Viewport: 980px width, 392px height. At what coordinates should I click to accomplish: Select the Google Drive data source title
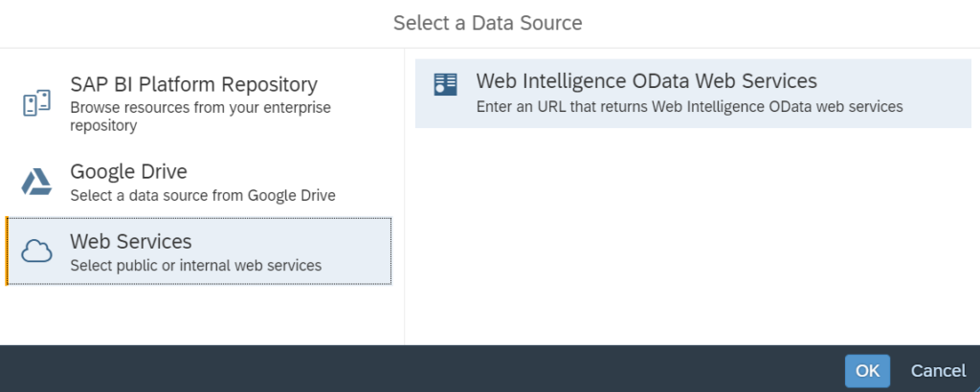pyautogui.click(x=129, y=171)
